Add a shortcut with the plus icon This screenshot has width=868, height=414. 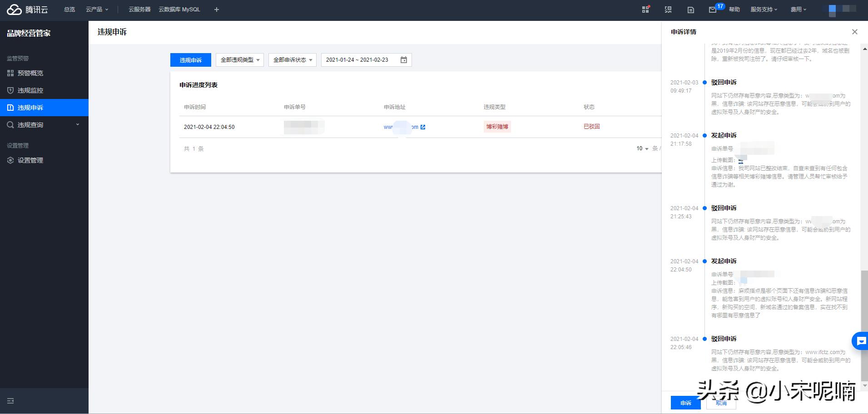[x=217, y=10]
